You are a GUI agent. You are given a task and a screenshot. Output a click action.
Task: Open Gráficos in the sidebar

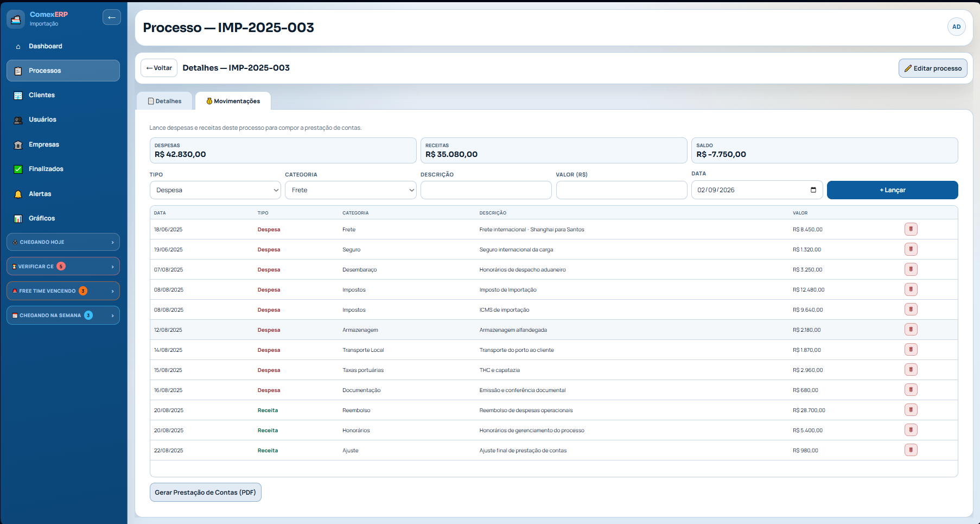pos(63,218)
